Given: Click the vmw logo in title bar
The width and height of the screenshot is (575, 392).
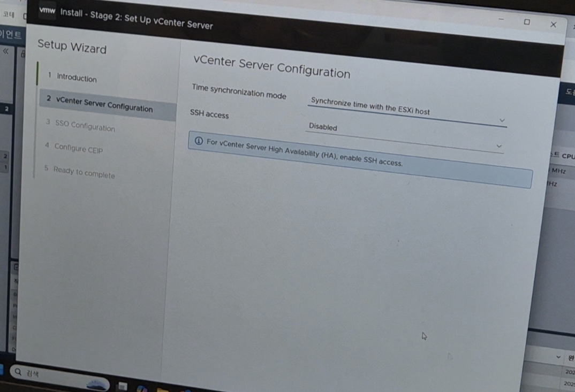Looking at the screenshot, I should (x=47, y=10).
